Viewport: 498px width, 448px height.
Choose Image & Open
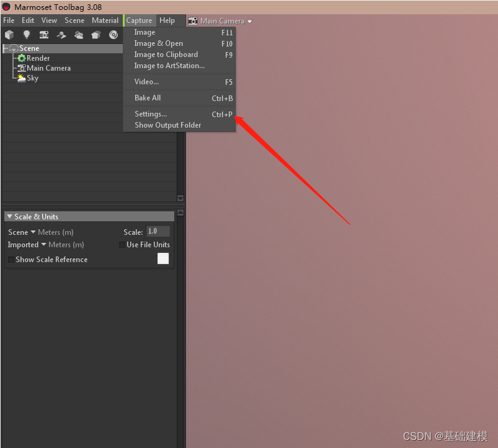[x=179, y=43]
